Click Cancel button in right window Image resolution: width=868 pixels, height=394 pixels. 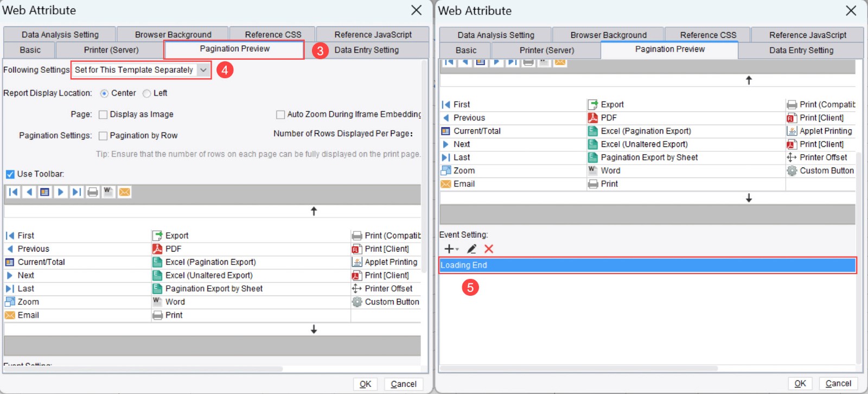click(838, 383)
